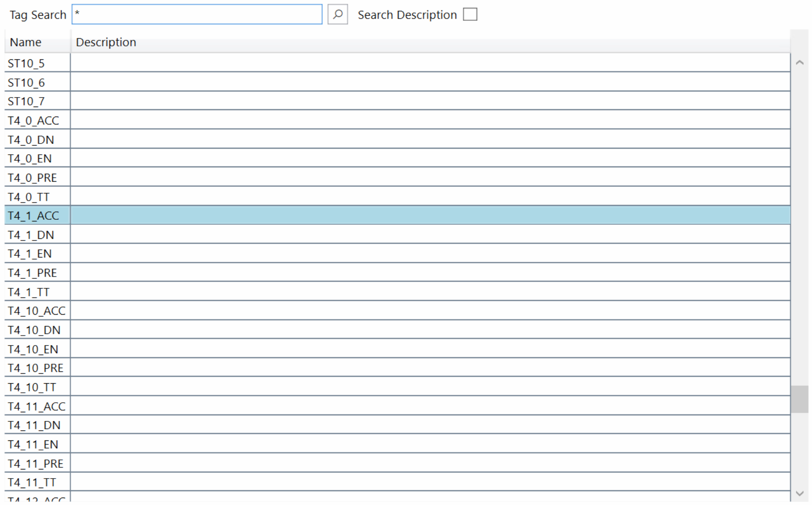Select tag row T4_11_TT

(398, 482)
